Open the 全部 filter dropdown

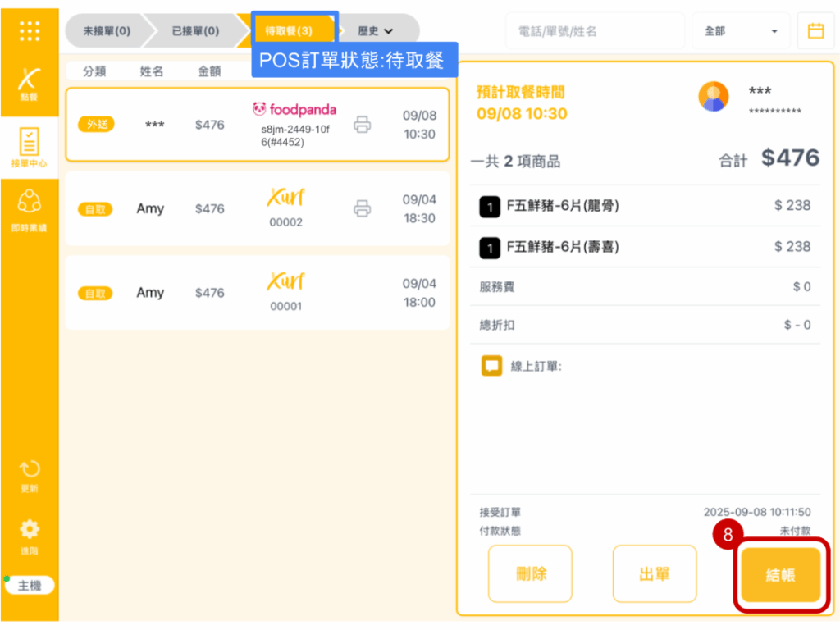point(740,31)
